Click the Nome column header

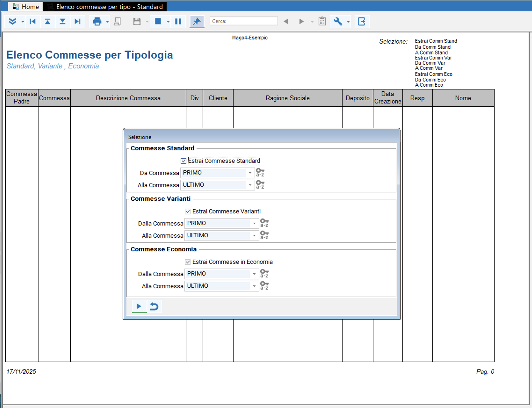(463, 98)
